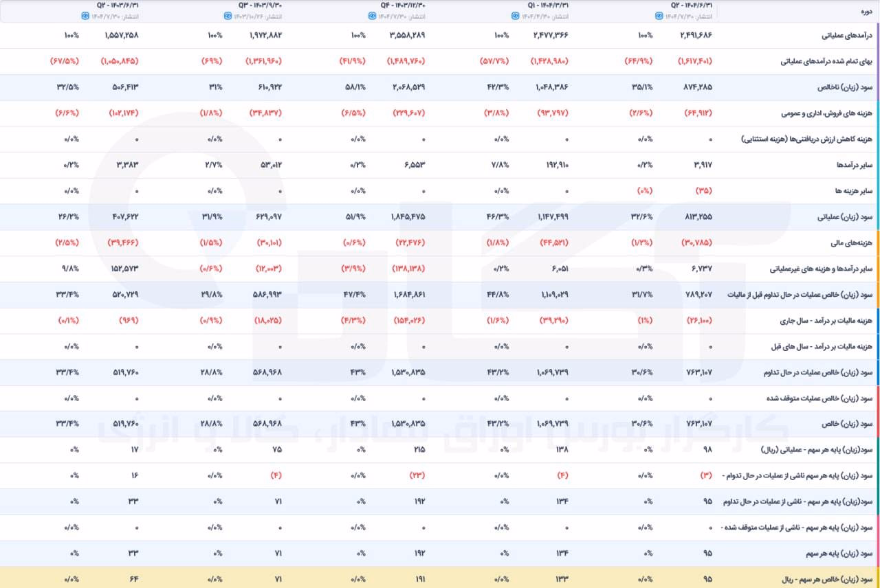The width and height of the screenshot is (880, 588).
Task: Click the red percentage «(۶۴/۹%)»
Action: [x=638, y=61]
